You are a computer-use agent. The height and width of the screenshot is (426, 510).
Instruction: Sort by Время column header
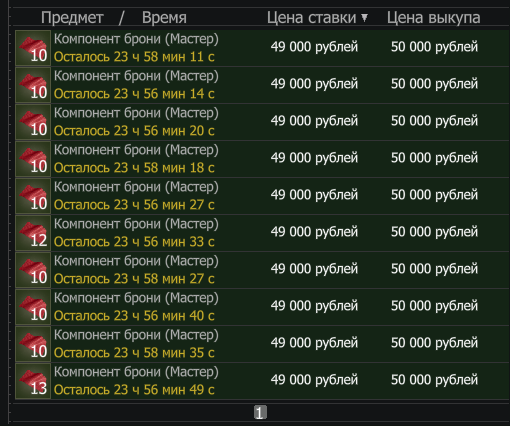(164, 17)
